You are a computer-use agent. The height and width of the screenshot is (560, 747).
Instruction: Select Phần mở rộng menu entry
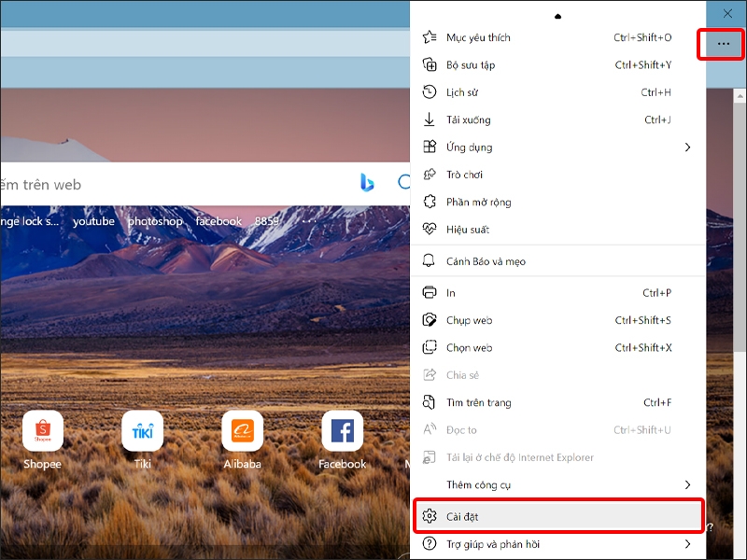(557, 202)
